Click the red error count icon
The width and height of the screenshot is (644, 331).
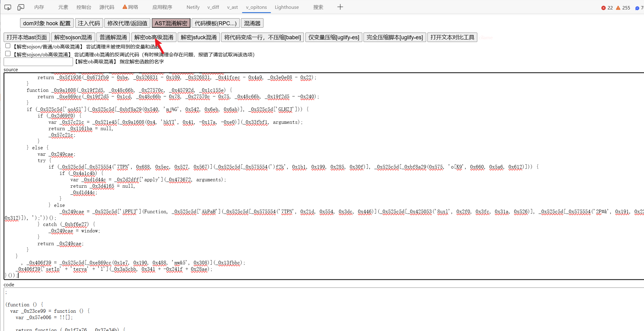[x=604, y=8]
